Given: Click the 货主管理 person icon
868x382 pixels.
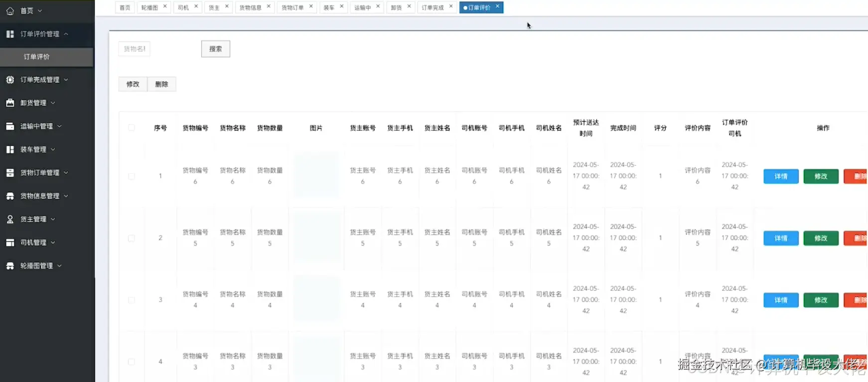Looking at the screenshot, I should [10, 219].
